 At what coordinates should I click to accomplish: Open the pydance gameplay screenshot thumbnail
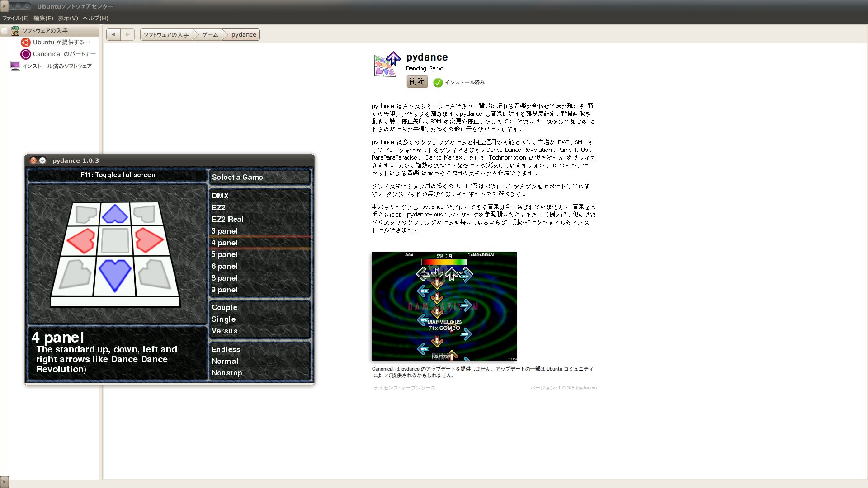(x=444, y=306)
